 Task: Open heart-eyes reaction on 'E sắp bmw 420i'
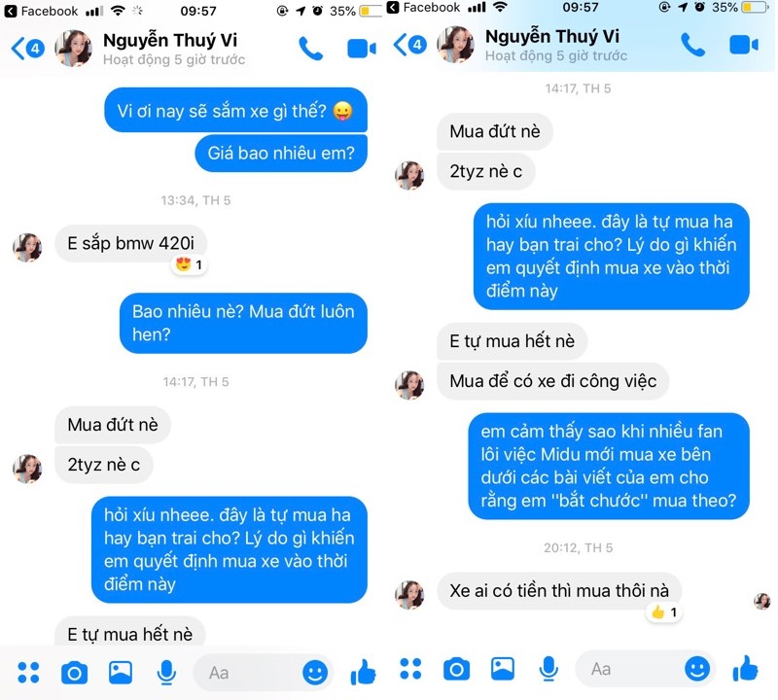[189, 264]
